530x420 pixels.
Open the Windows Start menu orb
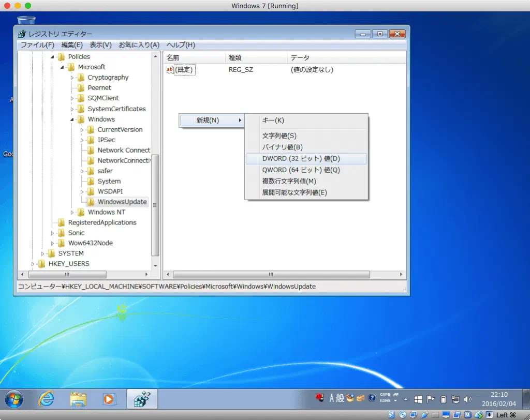tap(14, 399)
